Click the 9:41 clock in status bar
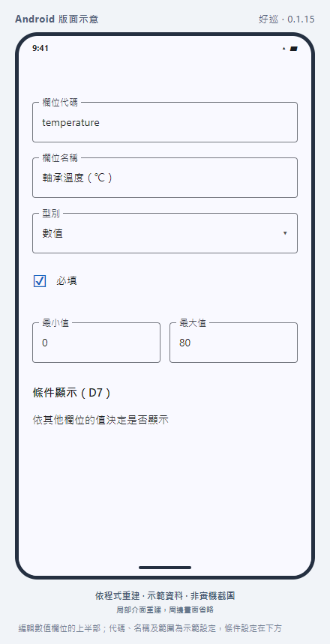This screenshot has height=644, width=330. 40,48
